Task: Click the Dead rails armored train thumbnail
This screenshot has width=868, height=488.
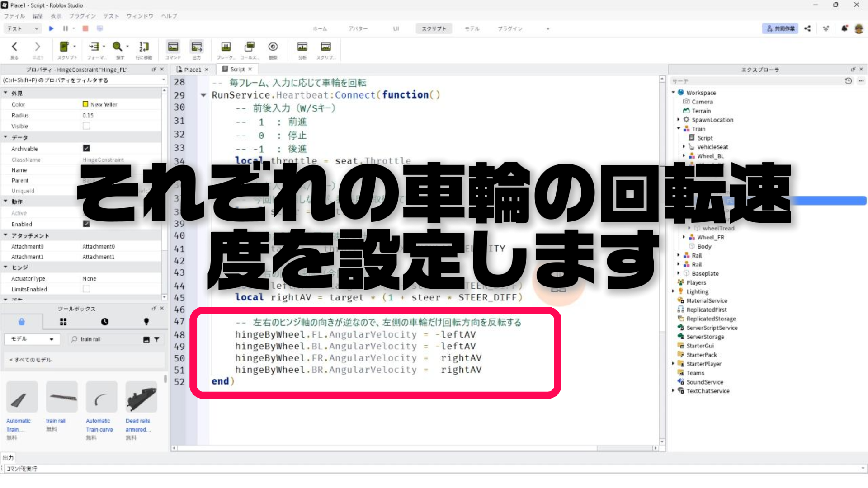Action: coord(141,397)
